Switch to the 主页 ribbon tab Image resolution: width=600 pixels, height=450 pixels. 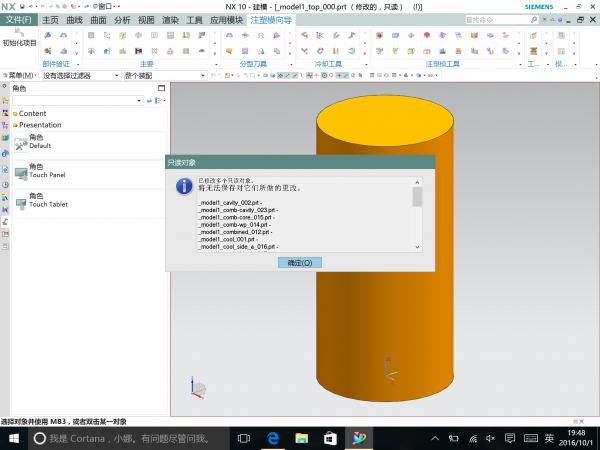(x=50, y=20)
